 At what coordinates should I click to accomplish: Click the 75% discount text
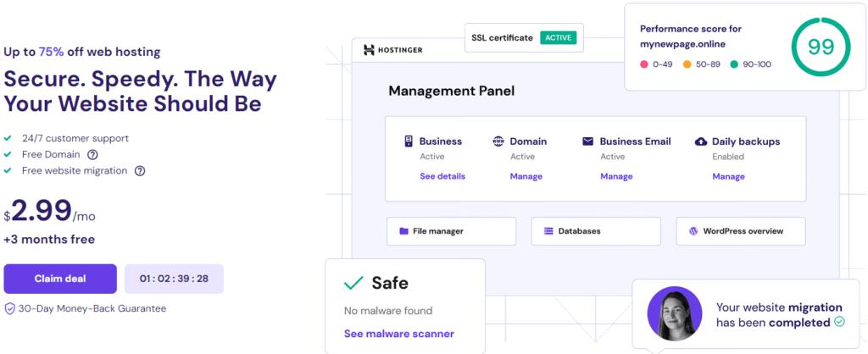(x=52, y=52)
